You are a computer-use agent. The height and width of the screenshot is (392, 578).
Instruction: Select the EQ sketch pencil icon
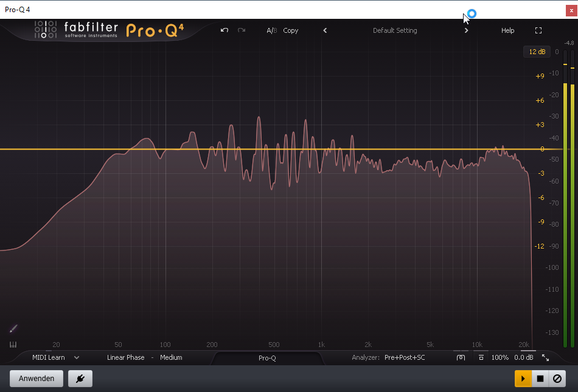click(x=13, y=329)
